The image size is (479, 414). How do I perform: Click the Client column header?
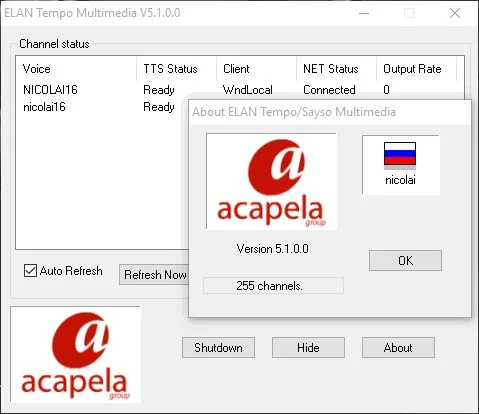[257, 69]
